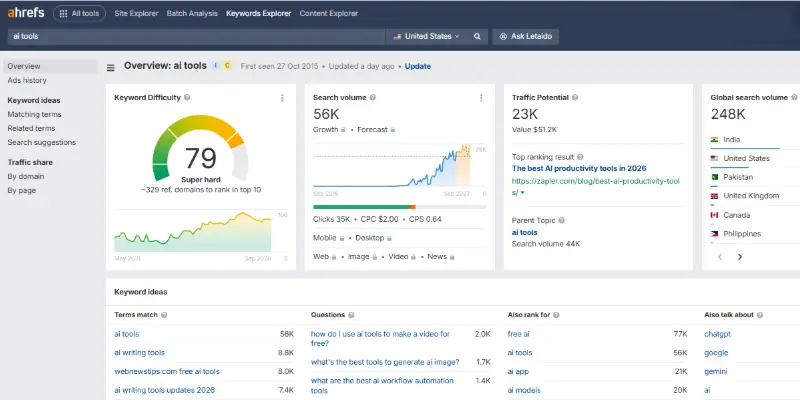The width and height of the screenshot is (800, 400).
Task: Click Parent Topic help icon
Action: [561, 220]
